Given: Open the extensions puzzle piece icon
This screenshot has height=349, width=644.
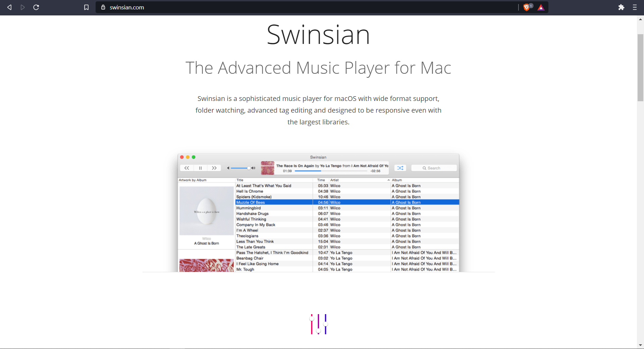Looking at the screenshot, I should [x=621, y=7].
